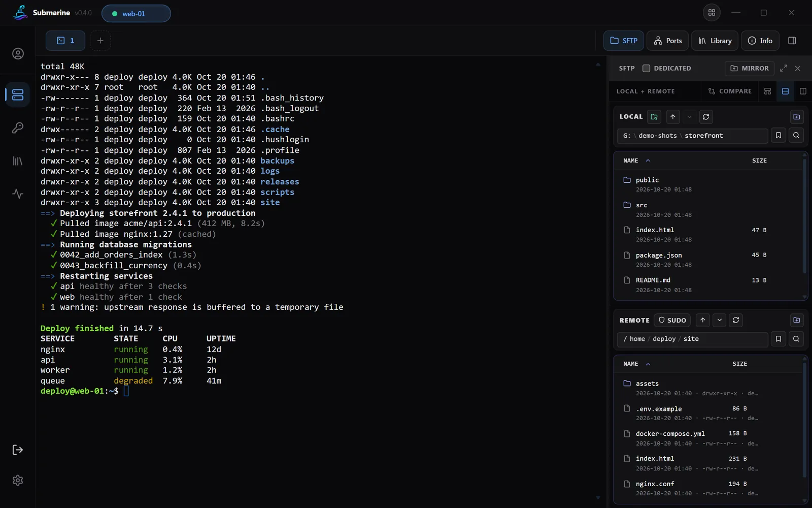The width and height of the screenshot is (812, 508).
Task: Create new folder in Remote pane
Action: point(797,320)
